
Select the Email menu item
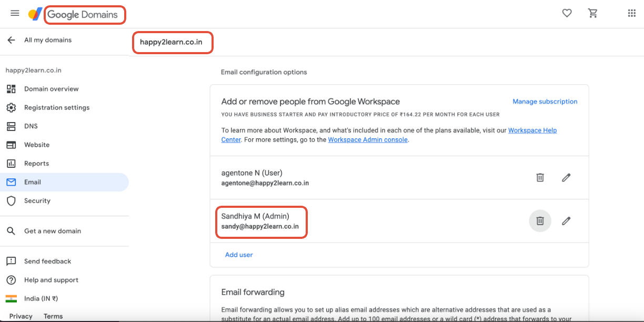(x=64, y=182)
